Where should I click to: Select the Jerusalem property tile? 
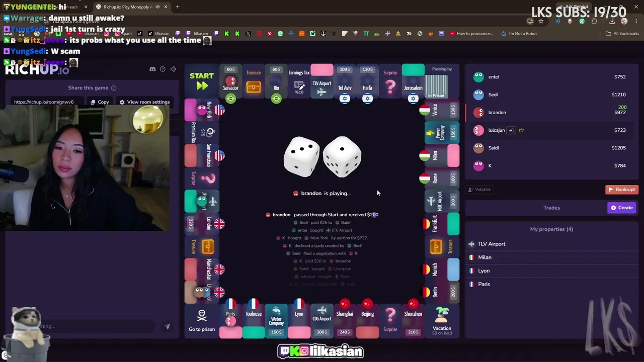point(413,81)
